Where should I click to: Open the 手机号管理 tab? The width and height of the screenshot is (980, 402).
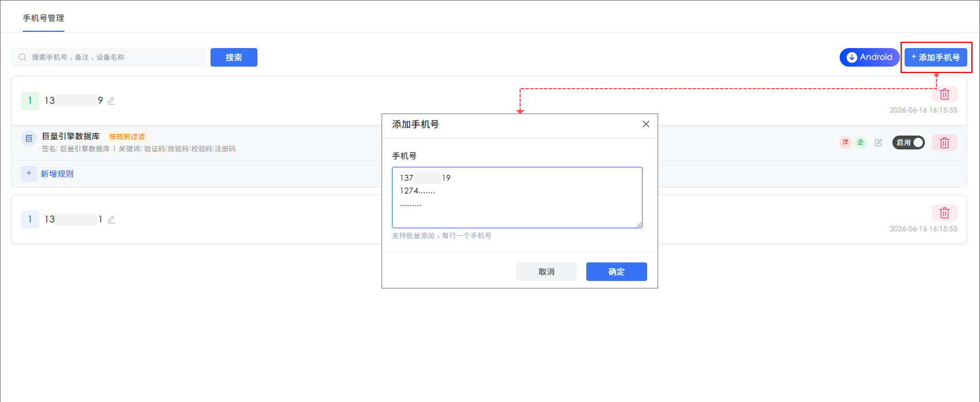click(x=43, y=18)
